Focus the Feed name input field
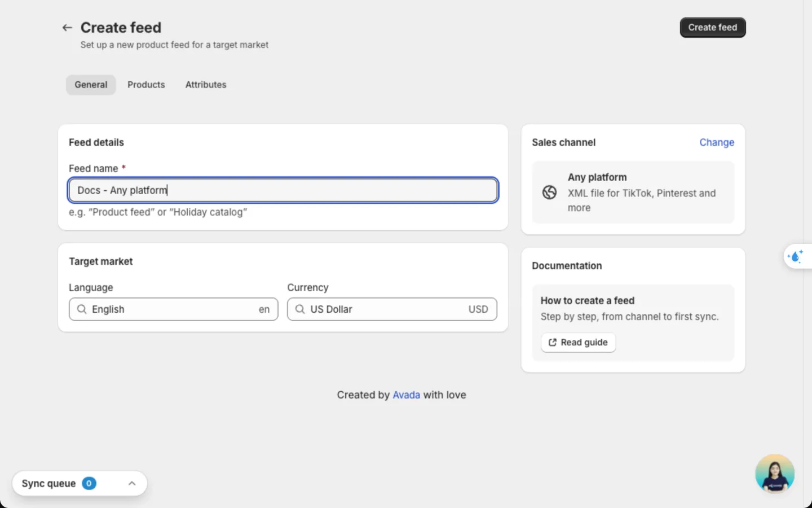Viewport: 812px width, 508px height. (283, 190)
